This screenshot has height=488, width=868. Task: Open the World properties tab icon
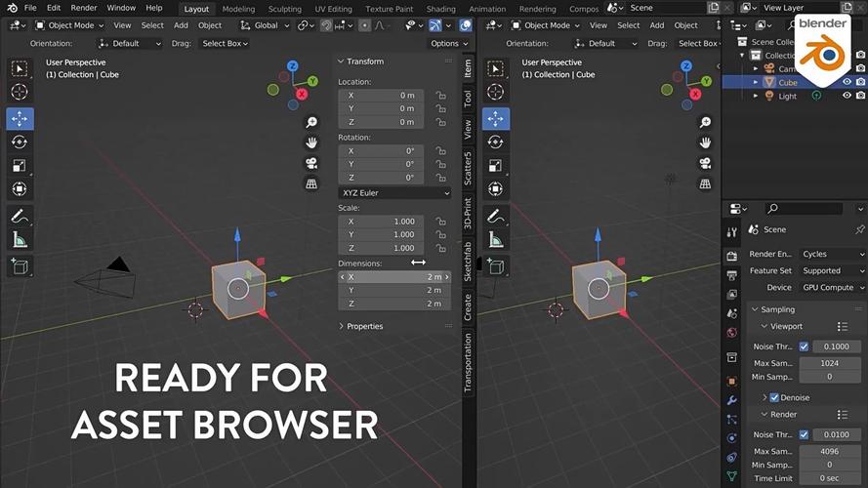732,333
